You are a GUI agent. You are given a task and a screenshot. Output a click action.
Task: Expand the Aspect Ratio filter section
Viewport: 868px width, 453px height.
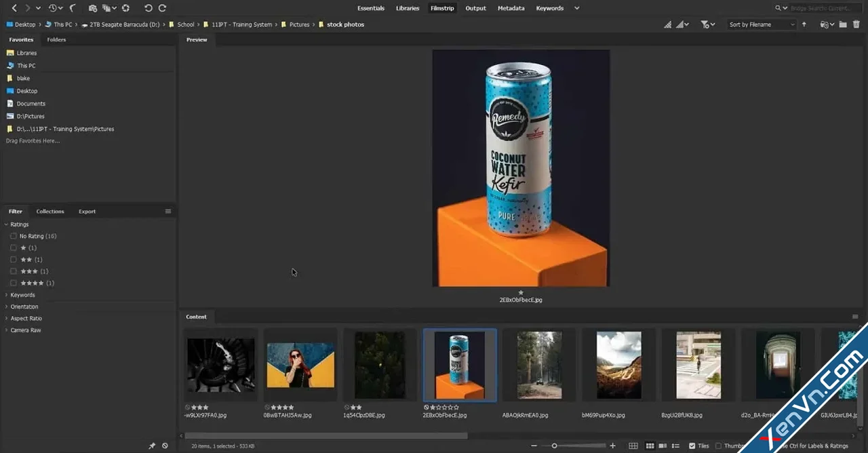click(6, 318)
